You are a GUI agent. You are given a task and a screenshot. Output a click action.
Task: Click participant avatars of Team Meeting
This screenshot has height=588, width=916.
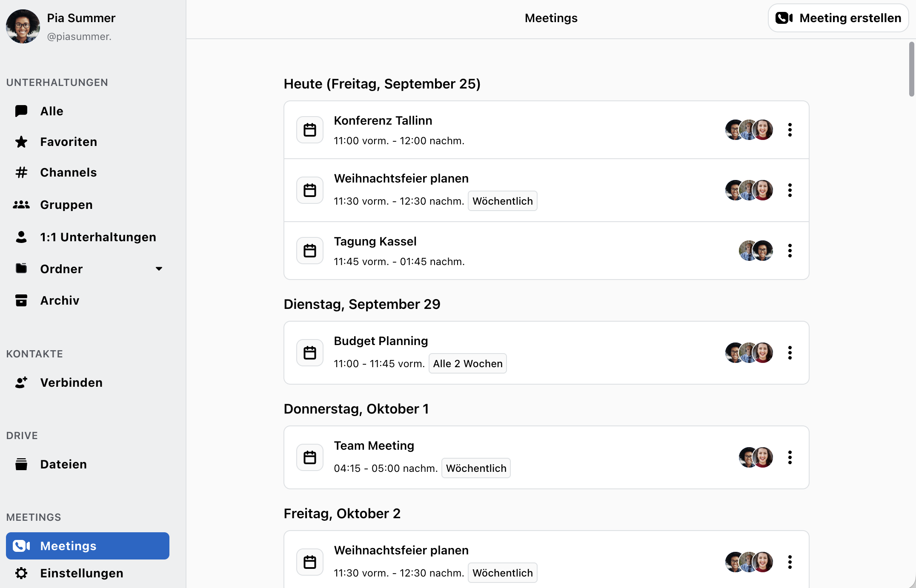click(x=756, y=457)
